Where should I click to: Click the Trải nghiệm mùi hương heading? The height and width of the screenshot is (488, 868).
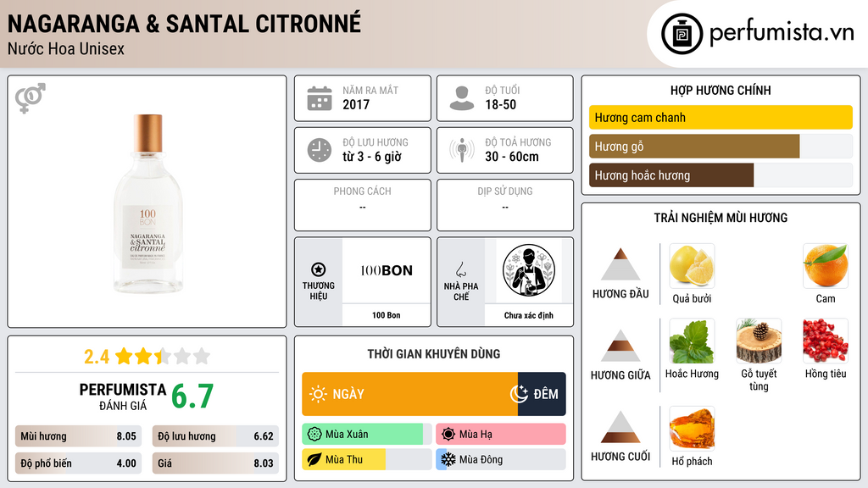tap(721, 218)
